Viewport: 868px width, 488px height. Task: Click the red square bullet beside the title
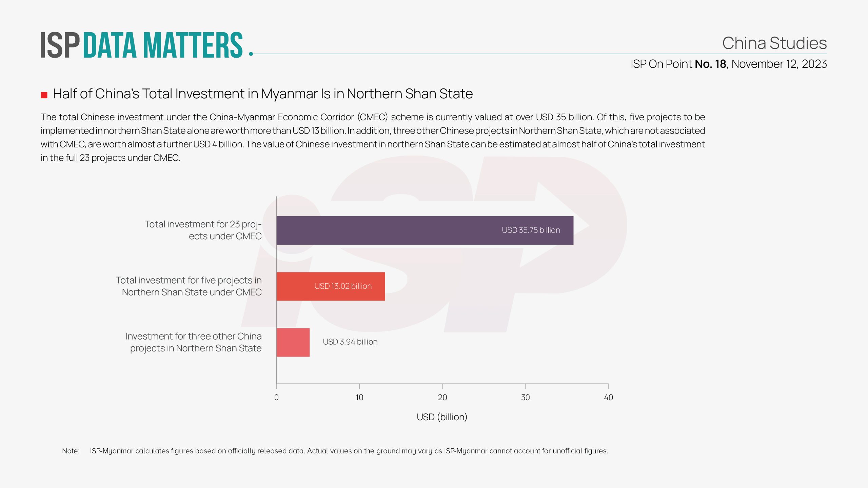tap(44, 95)
